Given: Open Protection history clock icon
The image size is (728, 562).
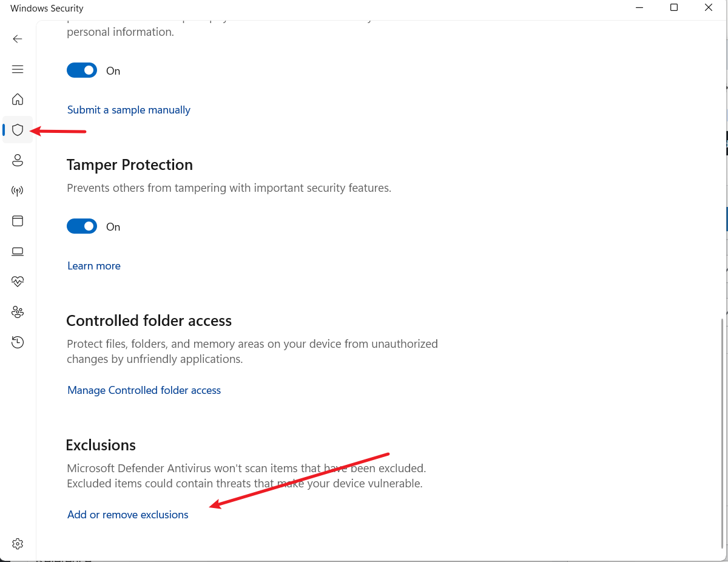Looking at the screenshot, I should [x=18, y=343].
